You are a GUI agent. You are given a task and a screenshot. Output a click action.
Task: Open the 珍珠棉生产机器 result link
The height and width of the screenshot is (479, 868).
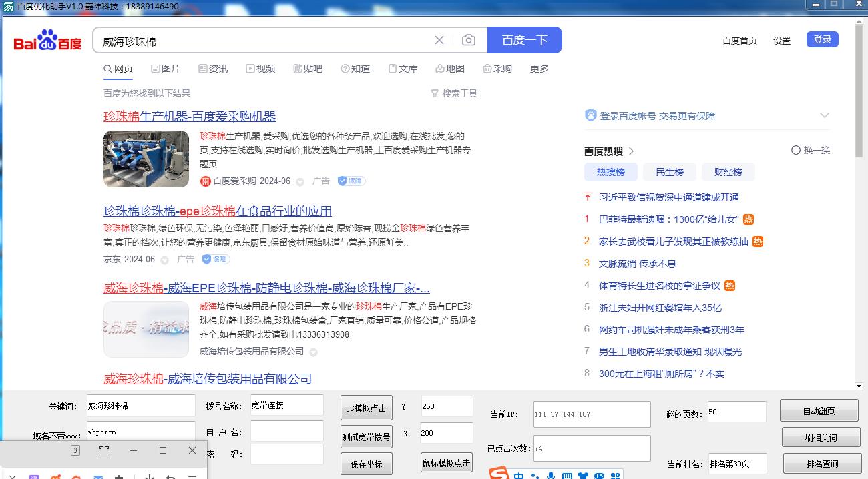(190, 117)
